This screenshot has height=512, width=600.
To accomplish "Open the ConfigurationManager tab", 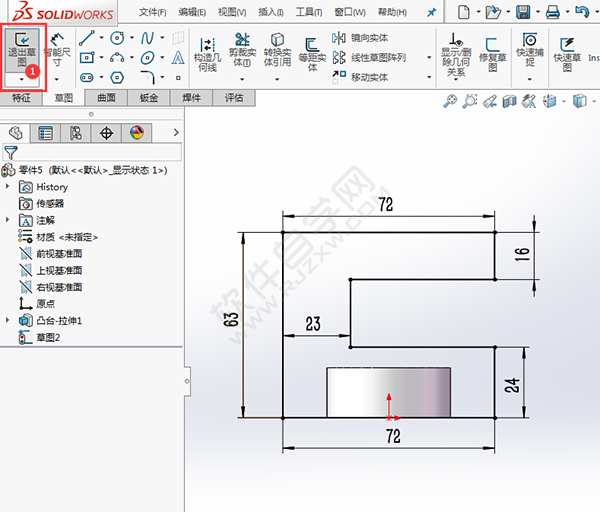I will pos(76,133).
